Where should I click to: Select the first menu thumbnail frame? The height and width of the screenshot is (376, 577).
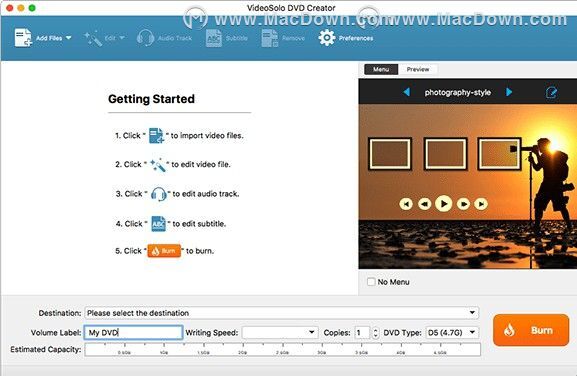point(390,153)
